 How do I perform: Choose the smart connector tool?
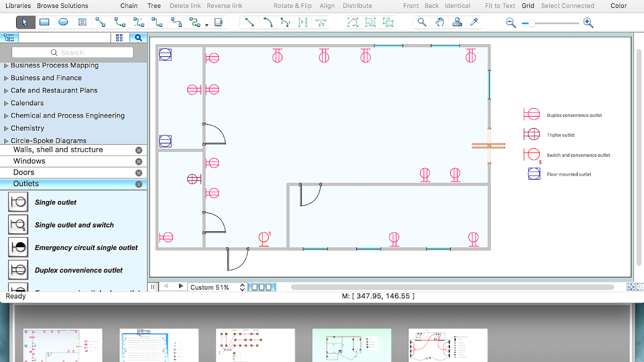click(157, 23)
